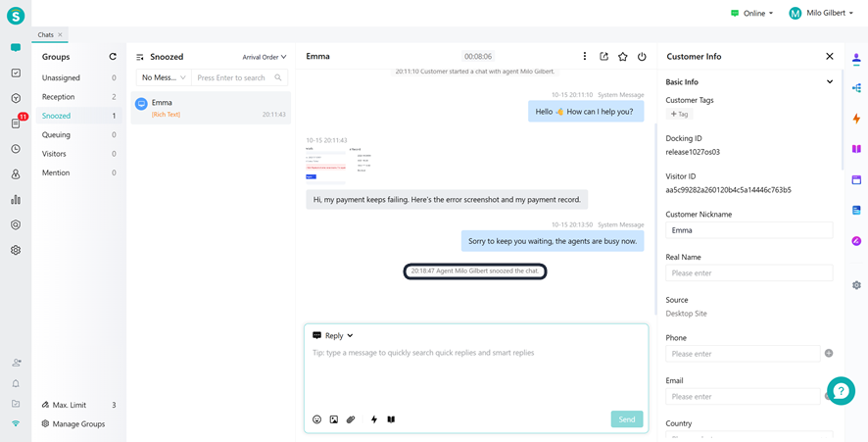This screenshot has width=868, height=442.
Task: Open knowledge base book icon in reply toolbar
Action: coord(391,419)
